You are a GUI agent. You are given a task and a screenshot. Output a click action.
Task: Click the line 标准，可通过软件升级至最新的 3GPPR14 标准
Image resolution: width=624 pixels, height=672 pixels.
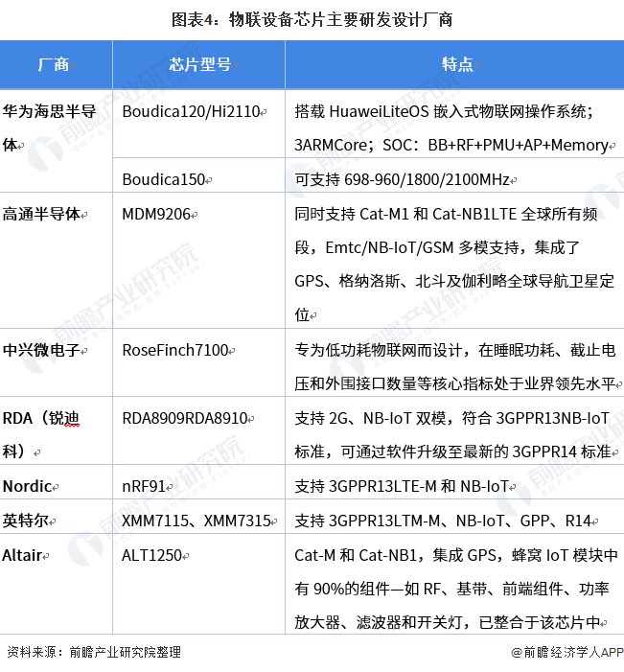click(x=452, y=452)
